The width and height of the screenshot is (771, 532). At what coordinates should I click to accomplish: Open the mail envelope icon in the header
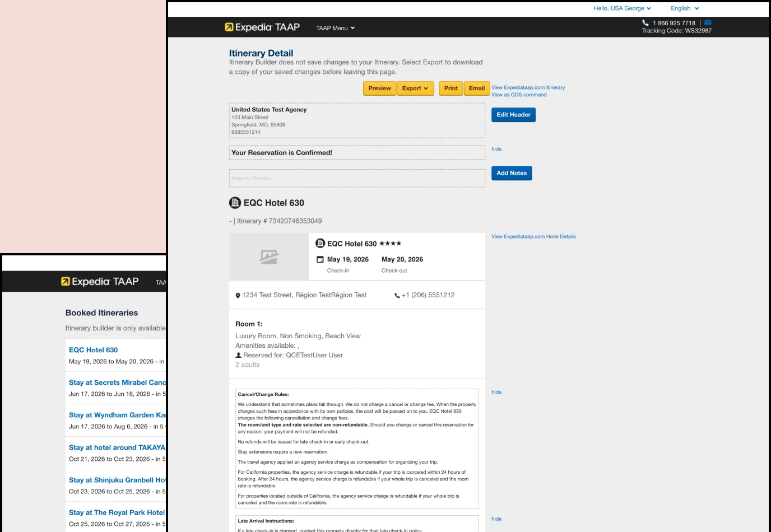(x=708, y=23)
